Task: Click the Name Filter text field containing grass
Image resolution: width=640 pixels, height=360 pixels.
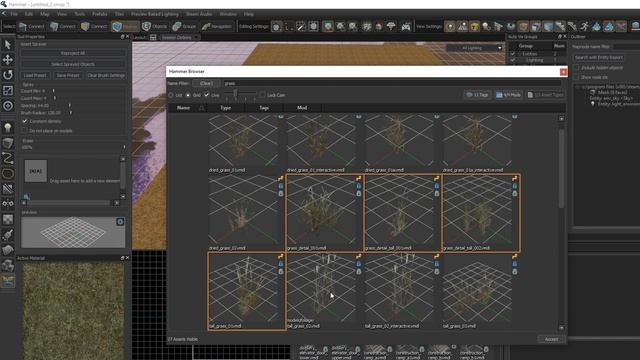Action: (392, 83)
